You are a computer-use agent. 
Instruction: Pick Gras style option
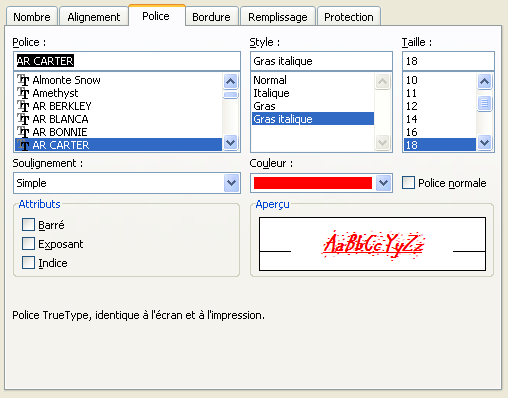click(313, 106)
